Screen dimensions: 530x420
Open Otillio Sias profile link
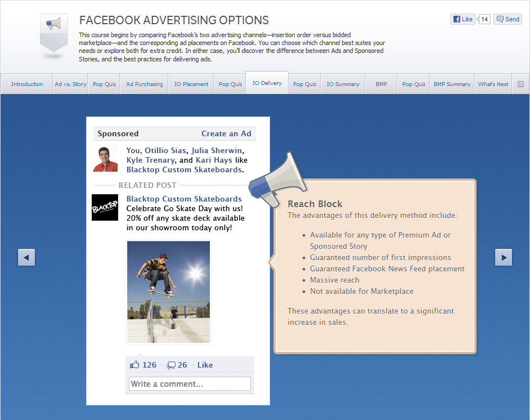coord(165,150)
